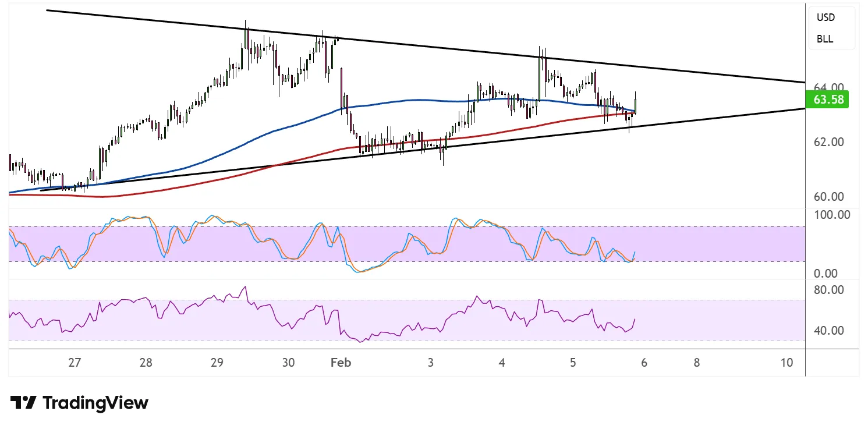This screenshot has width=868, height=429.
Task: Click the end of the purple RSI line
Action: point(635,319)
